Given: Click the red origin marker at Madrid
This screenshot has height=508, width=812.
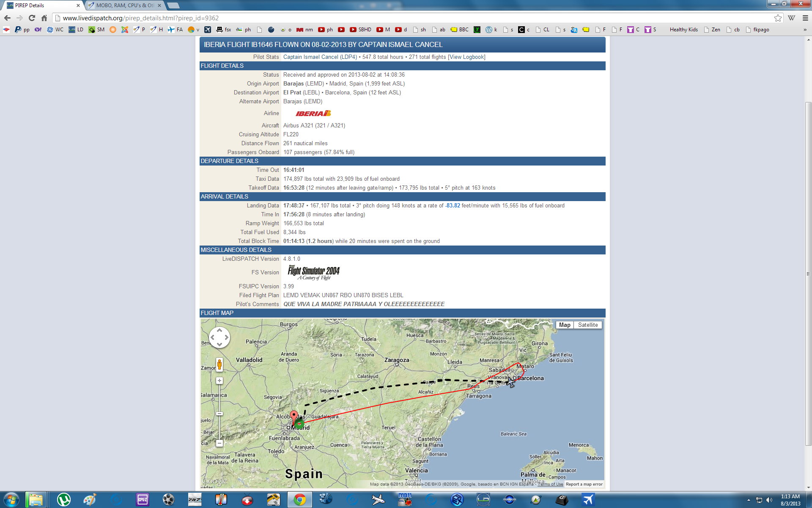Looking at the screenshot, I should 294,417.
